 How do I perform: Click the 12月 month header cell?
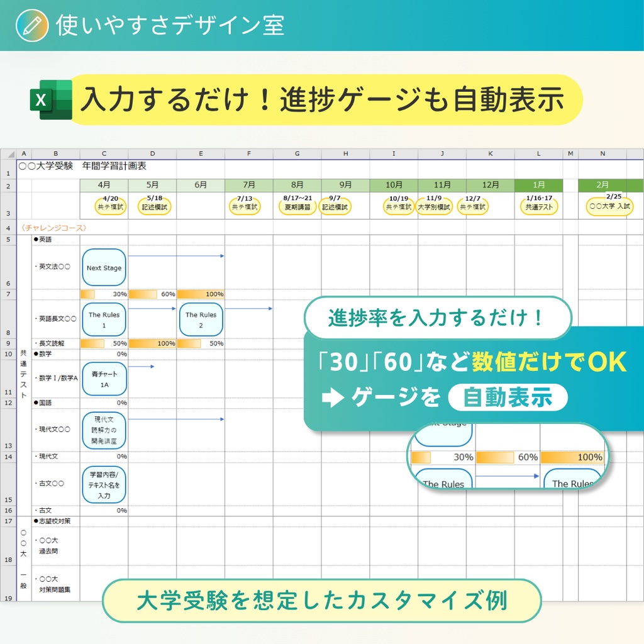pyautogui.click(x=491, y=186)
